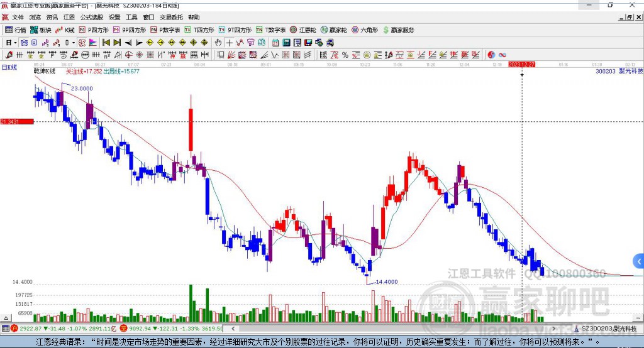Viewport: 644px width, 348px height.
Task: Open the 浏览 menu
Action: point(35,17)
